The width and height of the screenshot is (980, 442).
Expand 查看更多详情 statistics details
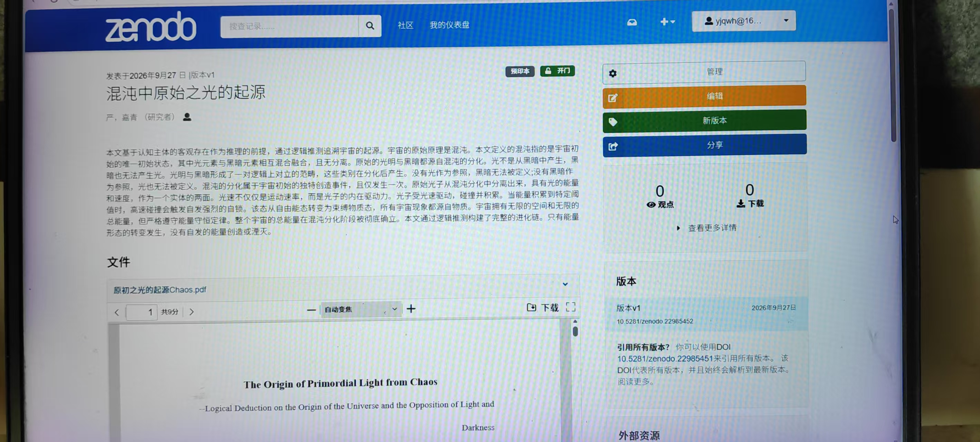click(707, 228)
